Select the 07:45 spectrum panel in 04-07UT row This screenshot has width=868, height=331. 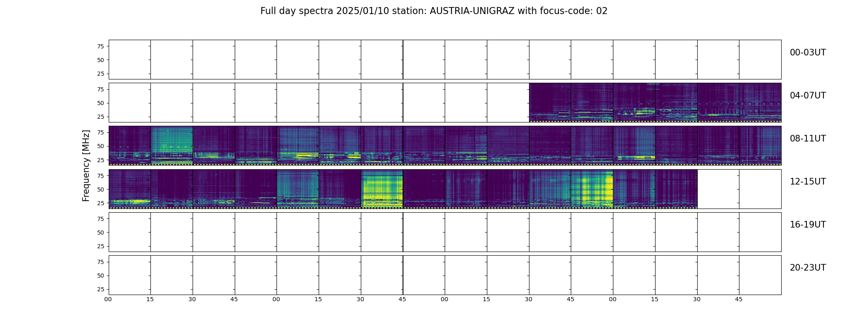(x=760, y=103)
